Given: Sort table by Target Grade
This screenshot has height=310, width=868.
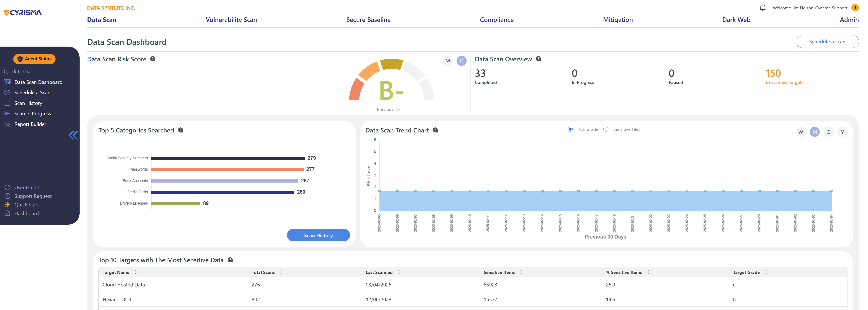Looking at the screenshot, I should click(766, 272).
